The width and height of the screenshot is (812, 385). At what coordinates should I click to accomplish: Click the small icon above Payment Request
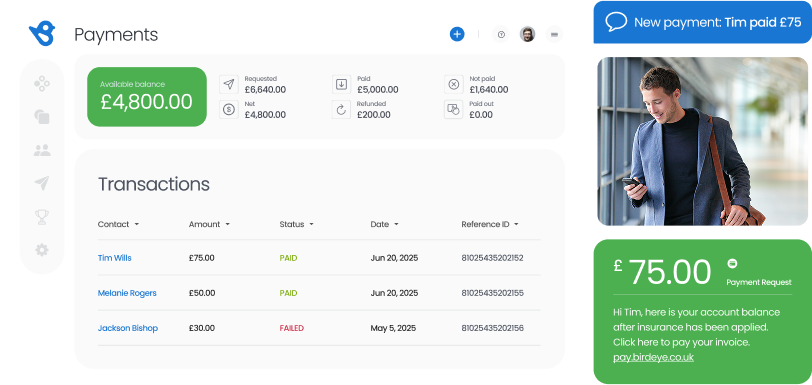pos(732,263)
